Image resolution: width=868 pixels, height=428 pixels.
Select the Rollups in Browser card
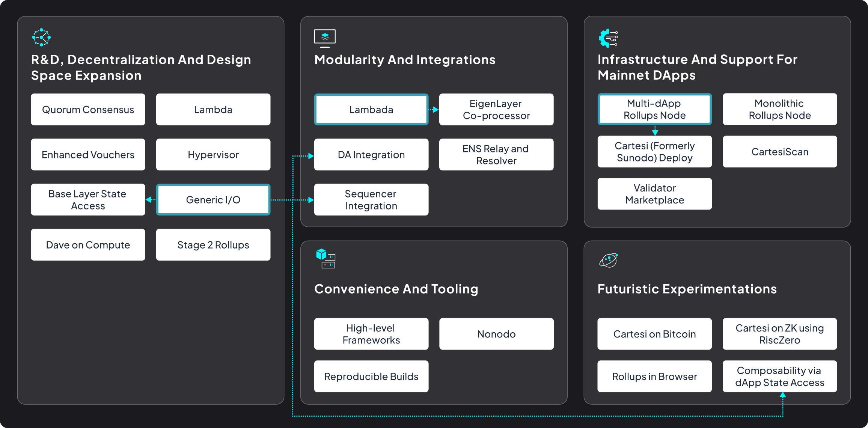tap(655, 376)
